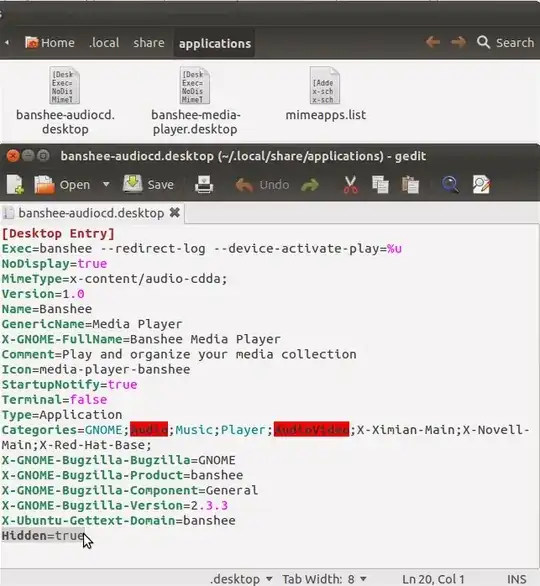Copy the selected text

[x=380, y=185]
